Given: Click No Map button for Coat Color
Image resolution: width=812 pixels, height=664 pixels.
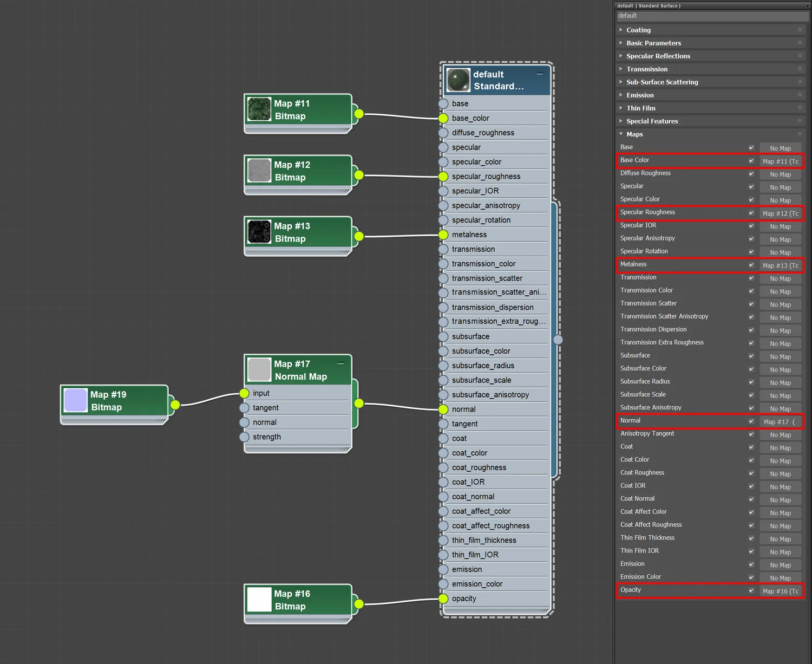Looking at the screenshot, I should (x=780, y=461).
